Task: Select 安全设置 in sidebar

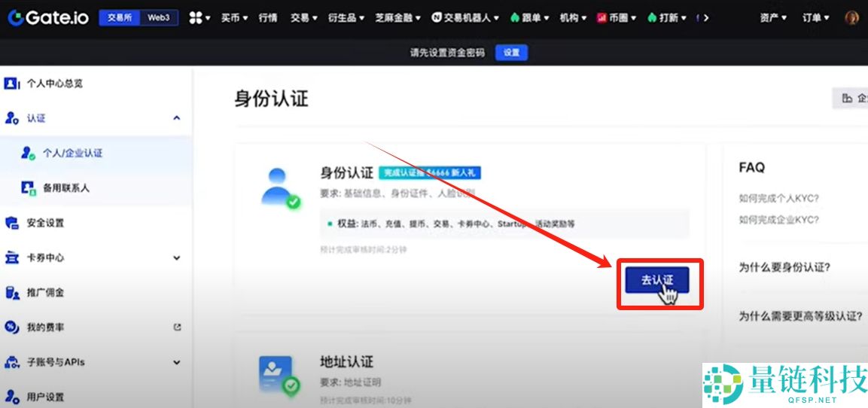Action: [x=45, y=223]
